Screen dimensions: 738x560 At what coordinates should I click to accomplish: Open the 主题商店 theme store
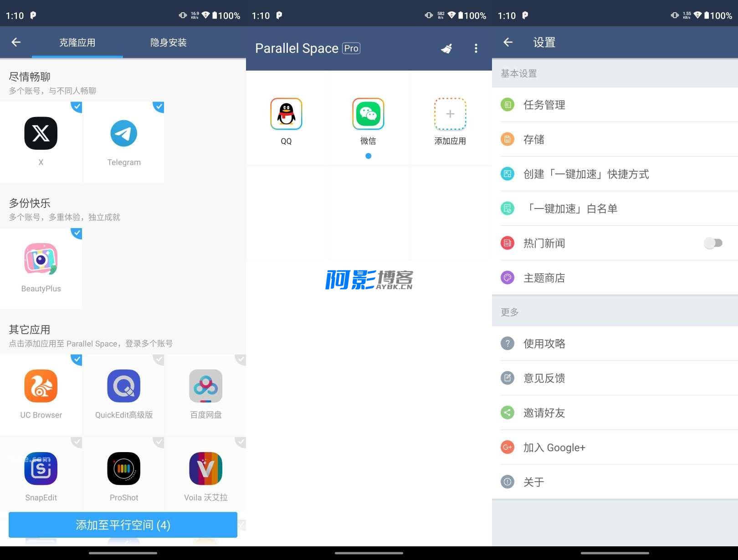[x=544, y=278]
